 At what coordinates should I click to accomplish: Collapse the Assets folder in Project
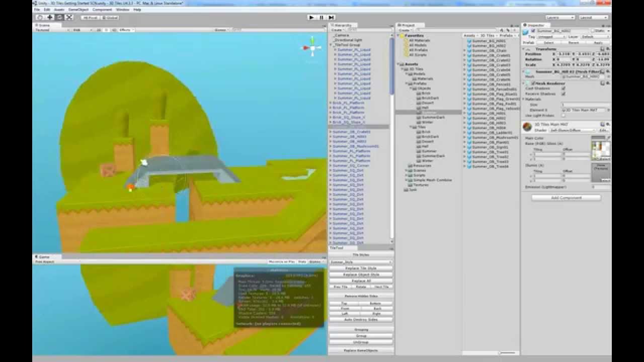tap(398, 64)
